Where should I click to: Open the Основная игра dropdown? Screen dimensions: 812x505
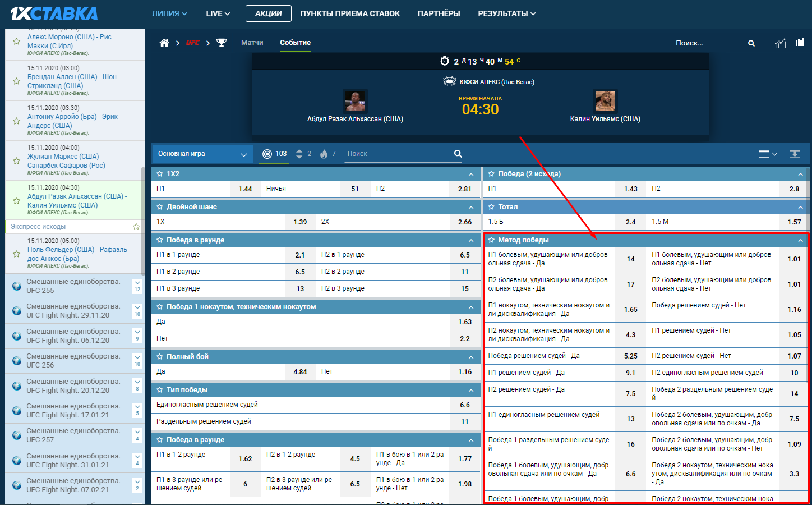pyautogui.click(x=202, y=154)
